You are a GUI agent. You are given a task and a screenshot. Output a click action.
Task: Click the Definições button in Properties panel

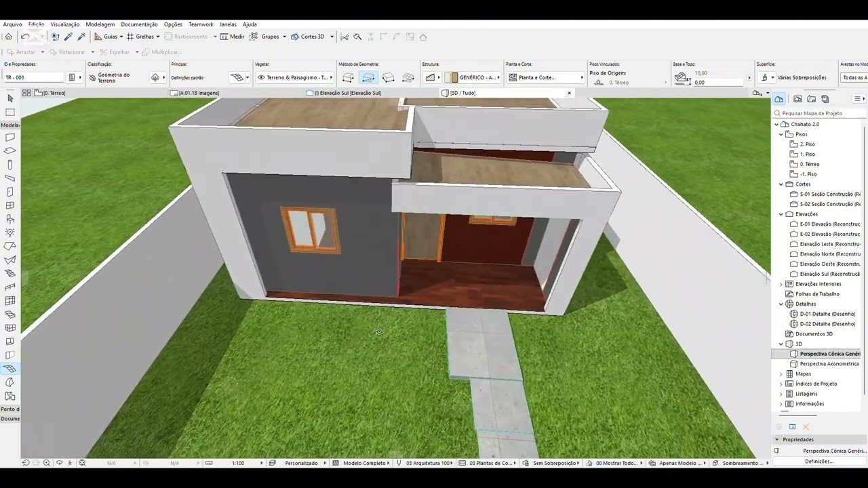(819, 462)
